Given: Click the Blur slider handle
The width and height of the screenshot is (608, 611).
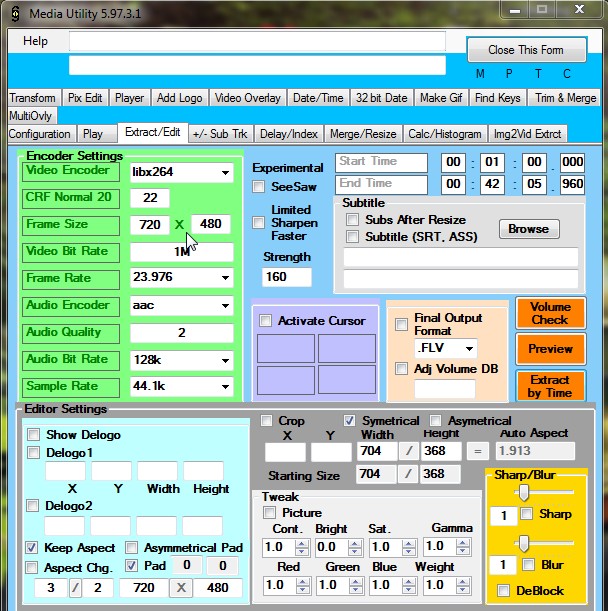Looking at the screenshot, I should (x=524, y=544).
